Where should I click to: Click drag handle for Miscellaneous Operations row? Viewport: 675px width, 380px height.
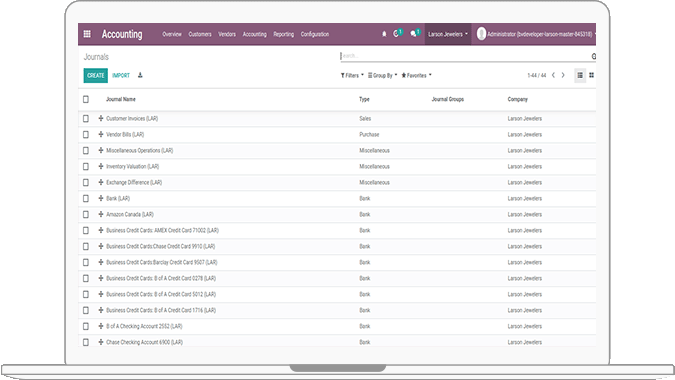101,150
